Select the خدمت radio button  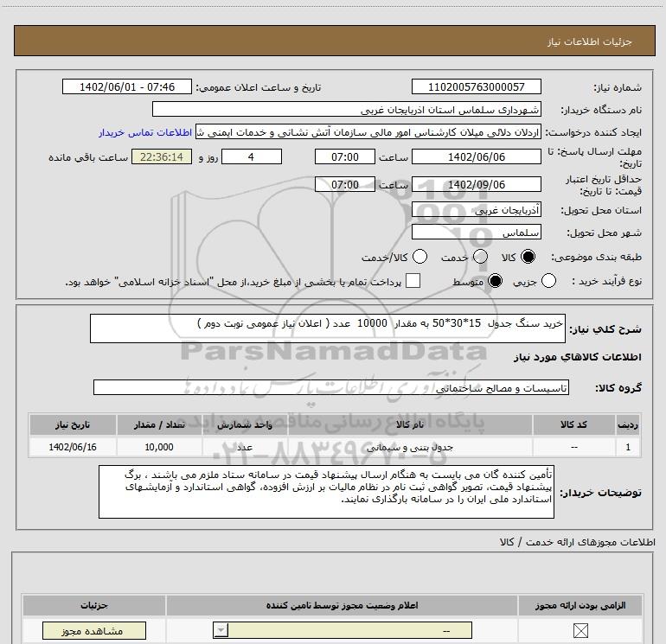tap(480, 257)
